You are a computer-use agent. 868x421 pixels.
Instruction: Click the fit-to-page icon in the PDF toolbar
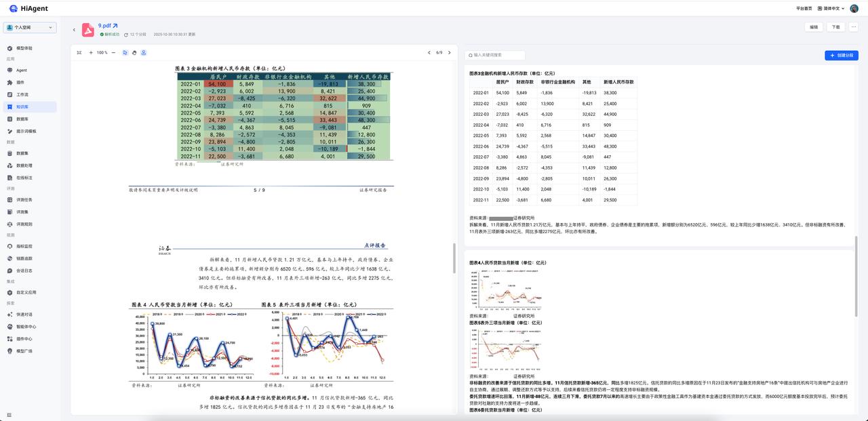click(x=80, y=52)
